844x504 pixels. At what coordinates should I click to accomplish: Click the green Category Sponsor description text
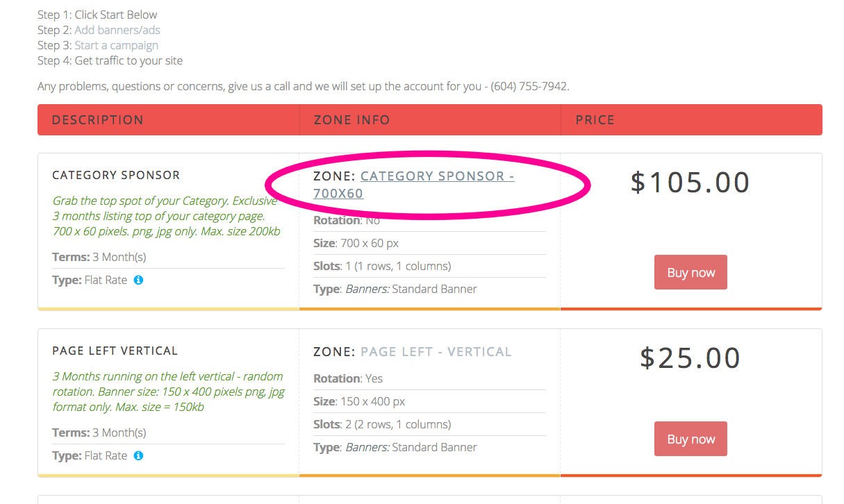(x=167, y=216)
